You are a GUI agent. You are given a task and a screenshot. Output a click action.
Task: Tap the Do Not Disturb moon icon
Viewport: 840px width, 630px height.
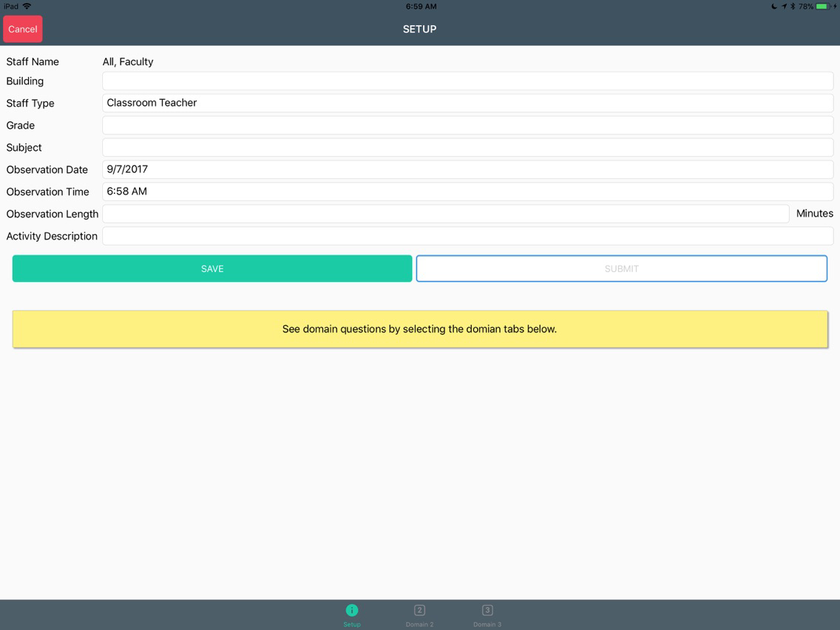coord(774,7)
